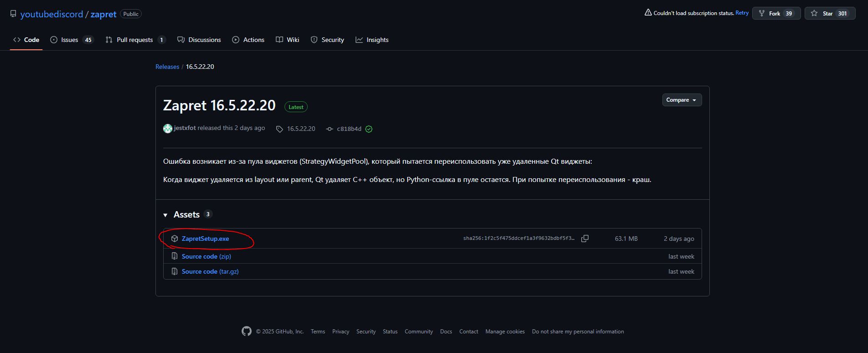The width and height of the screenshot is (868, 353).
Task: Download Source code (zip)
Action: click(x=206, y=256)
